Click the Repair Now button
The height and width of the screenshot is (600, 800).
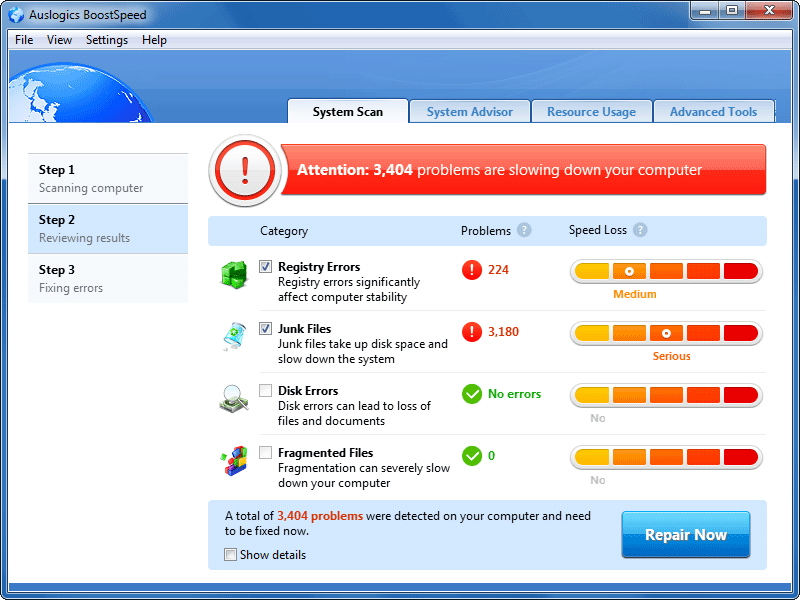[685, 534]
